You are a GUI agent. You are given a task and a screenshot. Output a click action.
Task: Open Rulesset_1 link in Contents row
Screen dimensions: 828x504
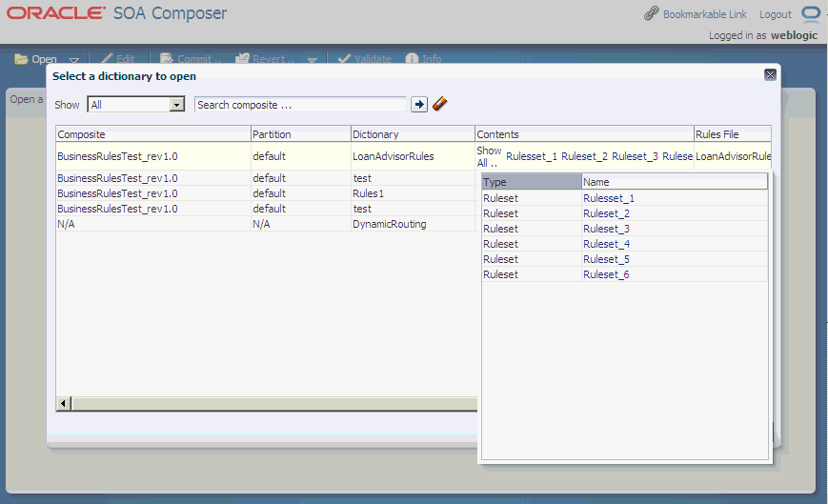click(x=532, y=156)
